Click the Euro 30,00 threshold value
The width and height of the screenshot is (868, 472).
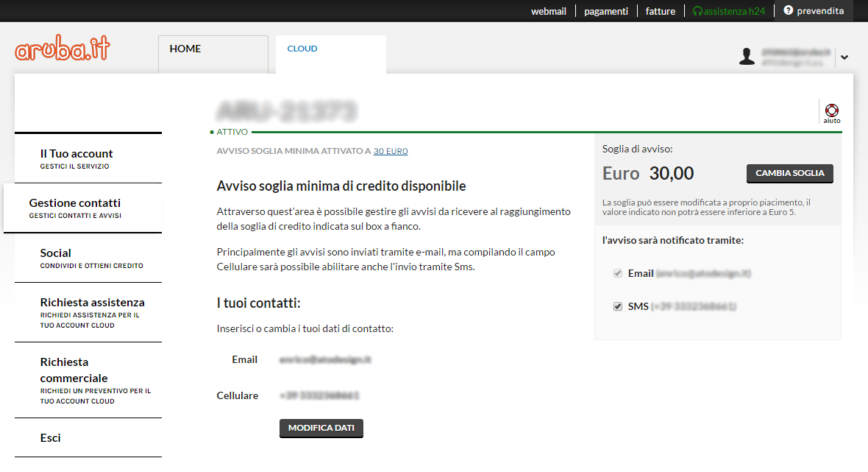click(647, 173)
